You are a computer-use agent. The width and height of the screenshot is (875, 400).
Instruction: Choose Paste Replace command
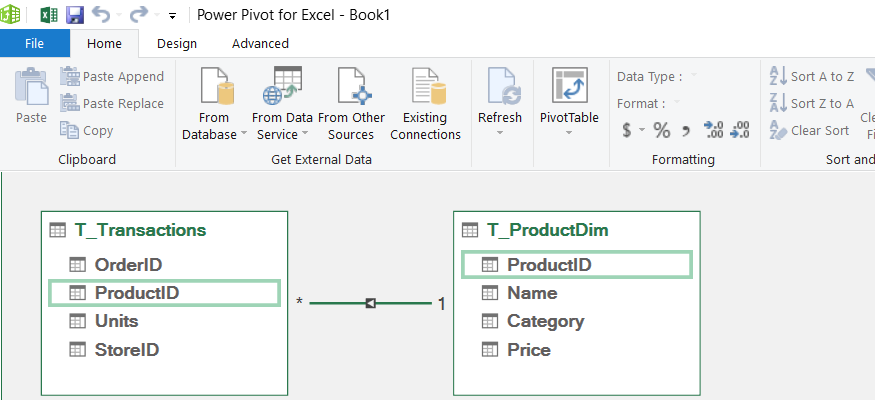click(x=112, y=103)
